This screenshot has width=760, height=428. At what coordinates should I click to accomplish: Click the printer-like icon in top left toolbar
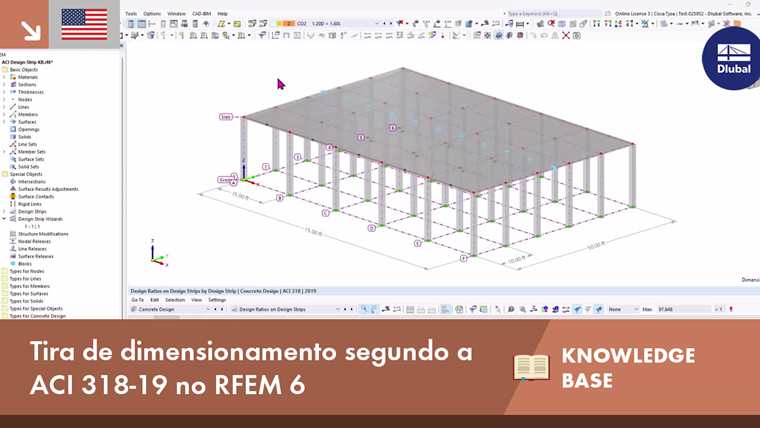point(184,23)
